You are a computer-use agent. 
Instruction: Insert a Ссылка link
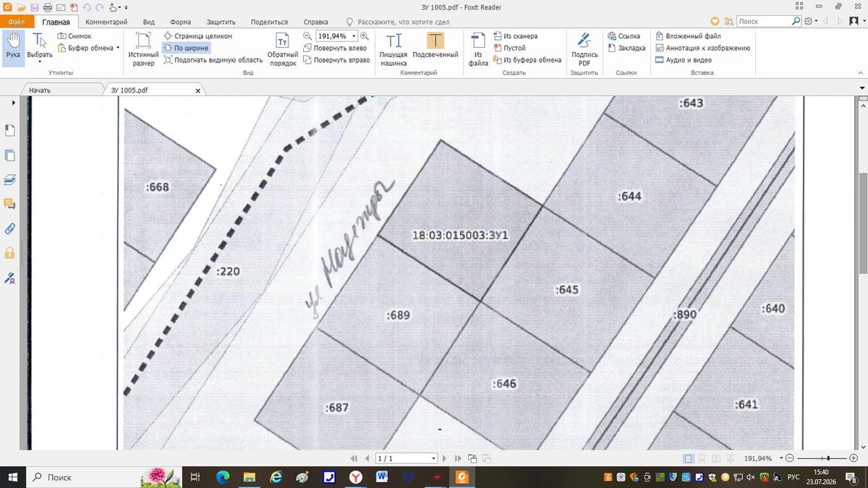tap(624, 36)
